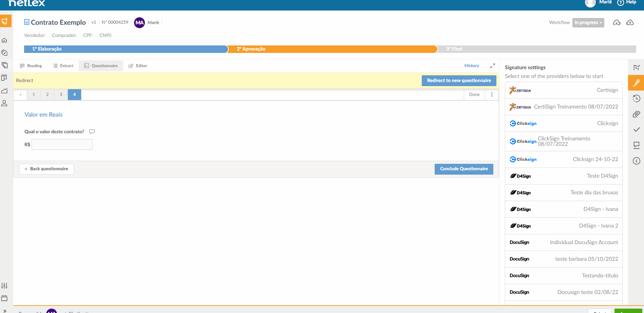Open the three-dot menu next to Done

pyautogui.click(x=492, y=95)
